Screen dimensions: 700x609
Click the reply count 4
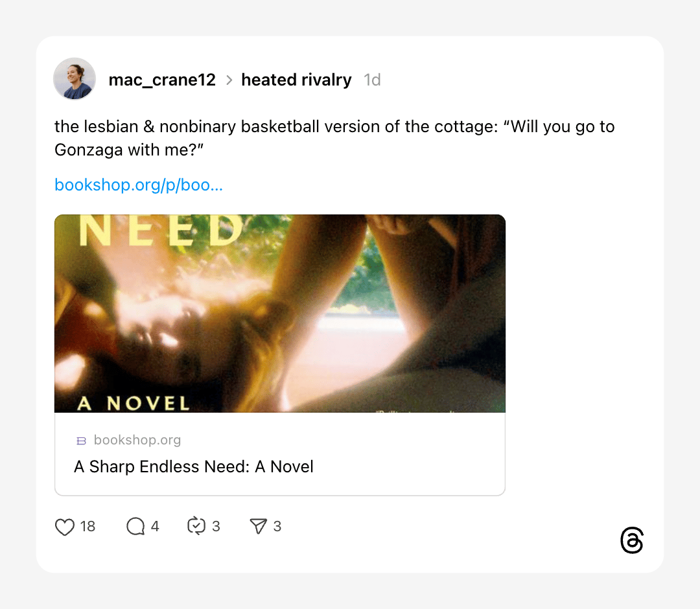(x=155, y=527)
